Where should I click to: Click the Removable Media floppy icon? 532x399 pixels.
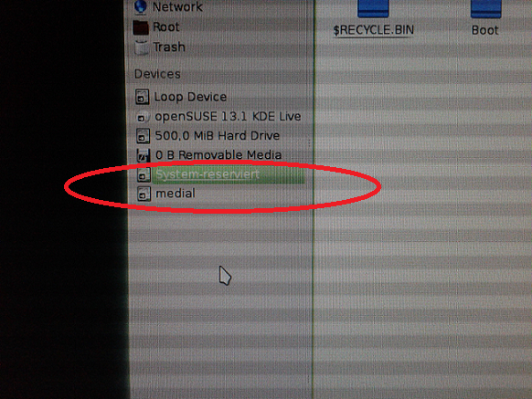(x=144, y=155)
